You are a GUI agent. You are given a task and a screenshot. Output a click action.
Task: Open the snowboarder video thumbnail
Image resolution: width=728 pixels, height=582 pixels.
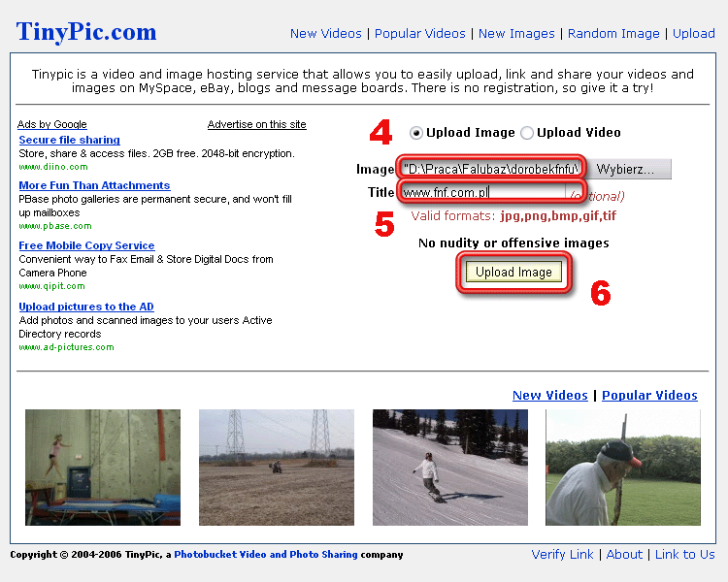point(450,468)
